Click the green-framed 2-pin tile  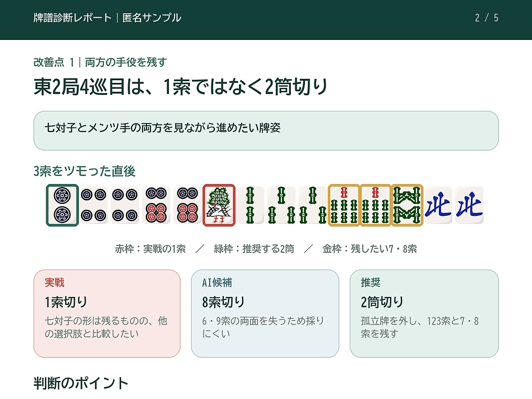(x=63, y=205)
